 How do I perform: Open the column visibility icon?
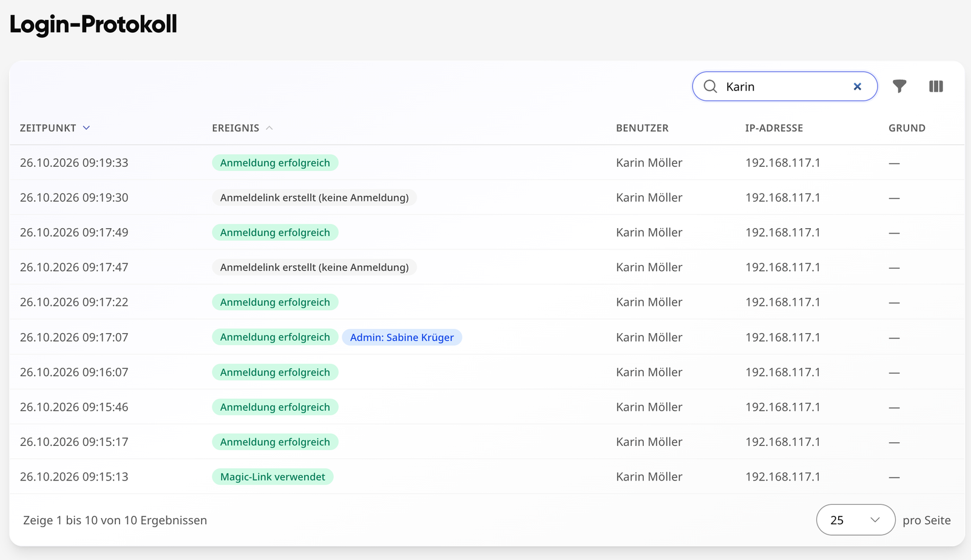point(936,87)
